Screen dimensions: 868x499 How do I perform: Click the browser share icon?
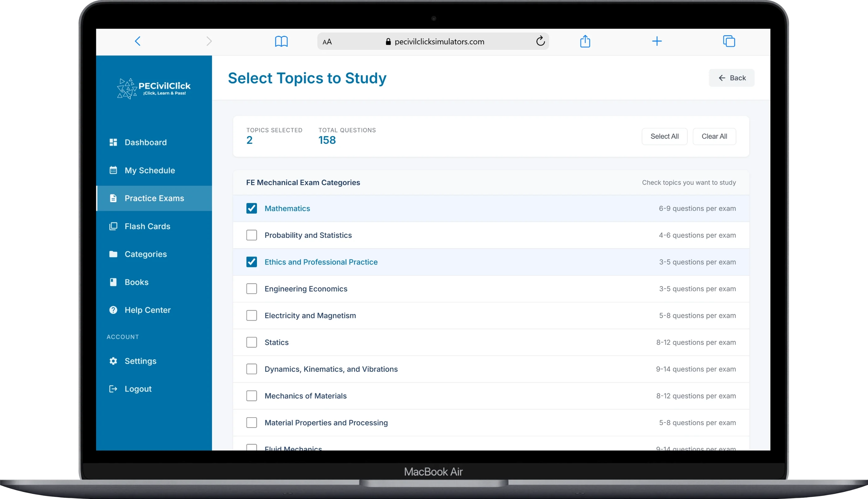(x=585, y=41)
